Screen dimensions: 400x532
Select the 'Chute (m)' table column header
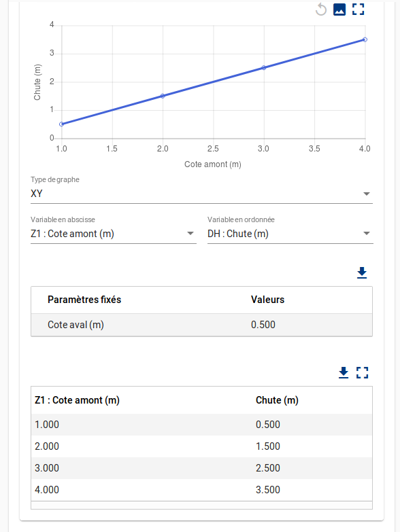coord(277,400)
